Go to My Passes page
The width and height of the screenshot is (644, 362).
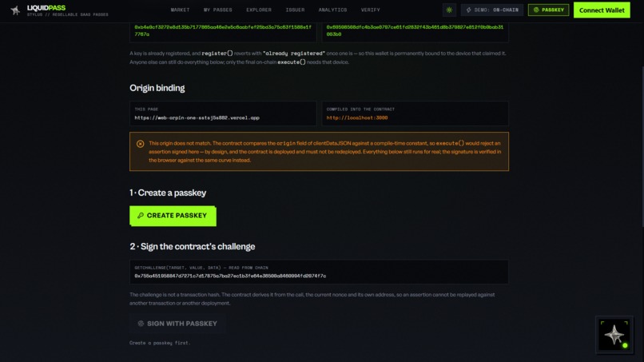pyautogui.click(x=217, y=10)
